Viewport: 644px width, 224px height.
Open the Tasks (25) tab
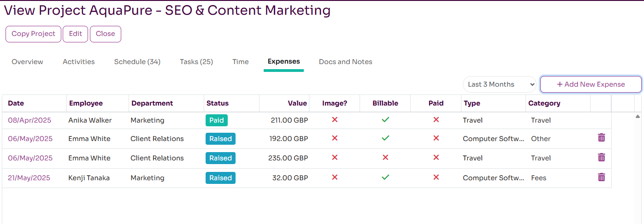coord(196,62)
